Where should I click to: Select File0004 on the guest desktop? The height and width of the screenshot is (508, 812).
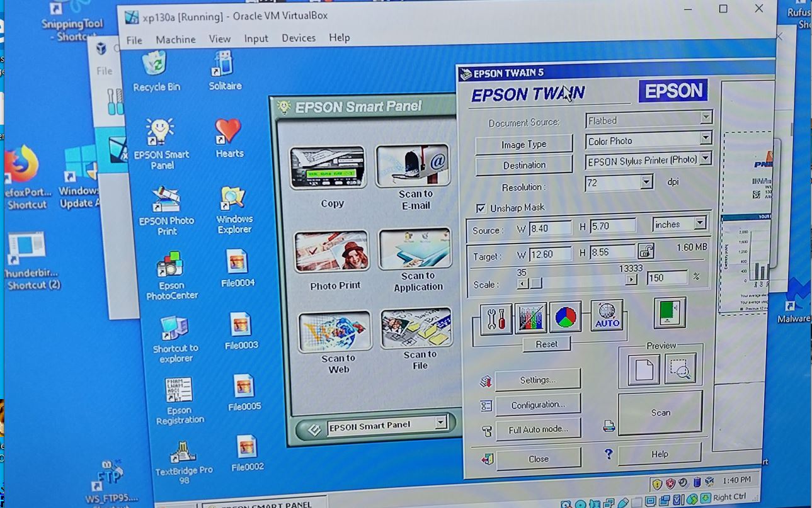237,269
